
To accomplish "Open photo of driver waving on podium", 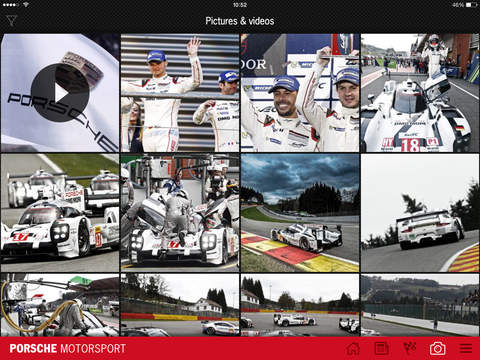I will 180,93.
